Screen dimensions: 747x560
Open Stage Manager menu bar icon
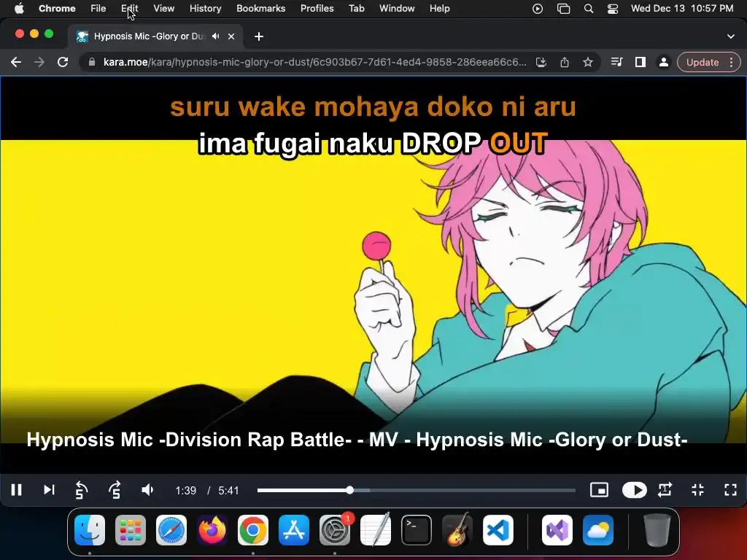click(564, 9)
